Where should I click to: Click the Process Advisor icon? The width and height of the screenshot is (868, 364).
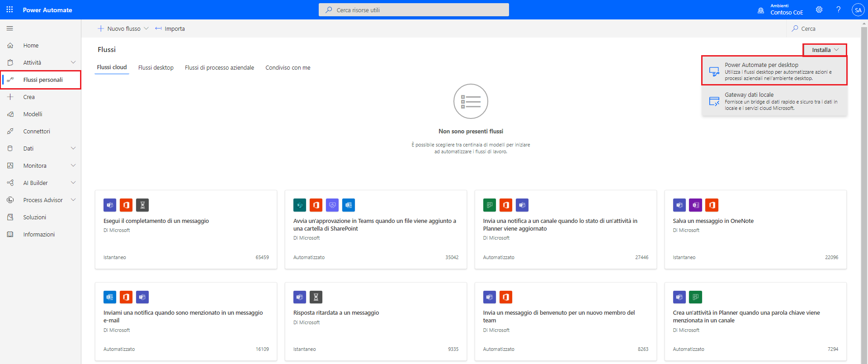[10, 200]
